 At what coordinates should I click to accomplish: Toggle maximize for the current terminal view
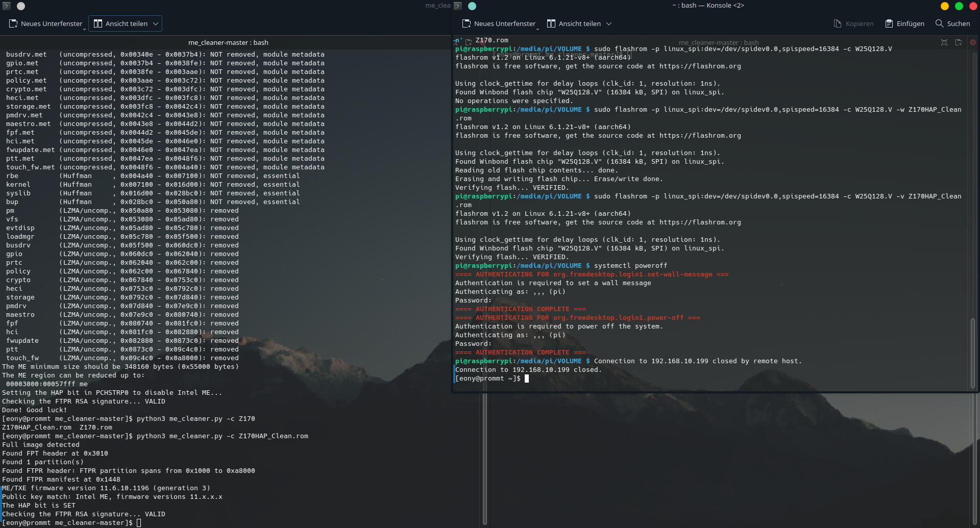[944, 42]
